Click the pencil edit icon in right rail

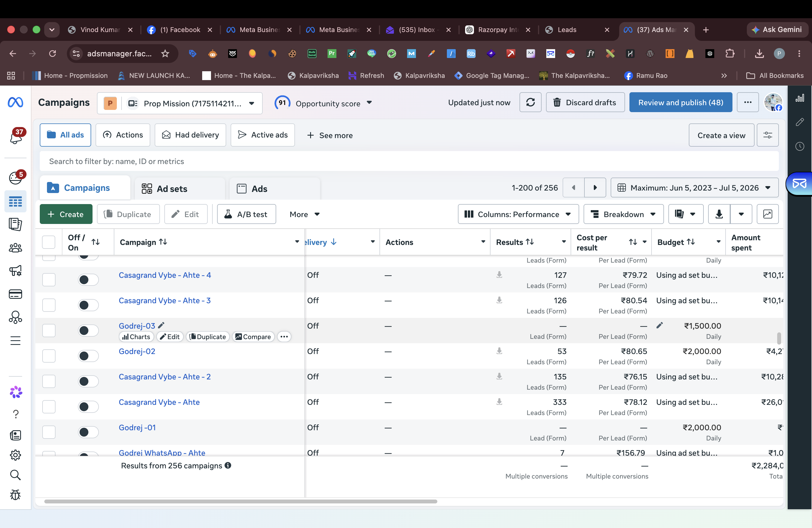point(799,122)
